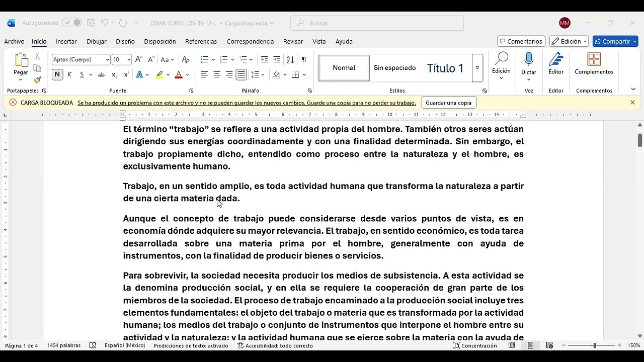Open the MM account avatar
The image size is (644, 362).
pos(565,23)
